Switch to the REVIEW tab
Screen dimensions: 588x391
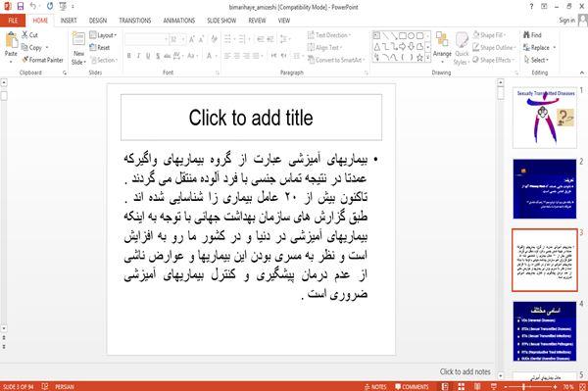point(257,21)
